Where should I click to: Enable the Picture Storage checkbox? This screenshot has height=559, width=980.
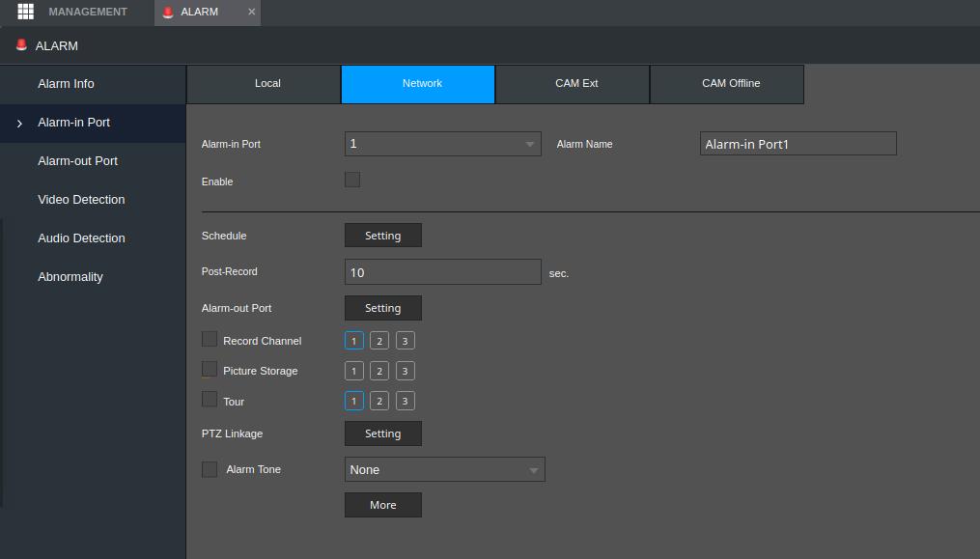(x=210, y=369)
